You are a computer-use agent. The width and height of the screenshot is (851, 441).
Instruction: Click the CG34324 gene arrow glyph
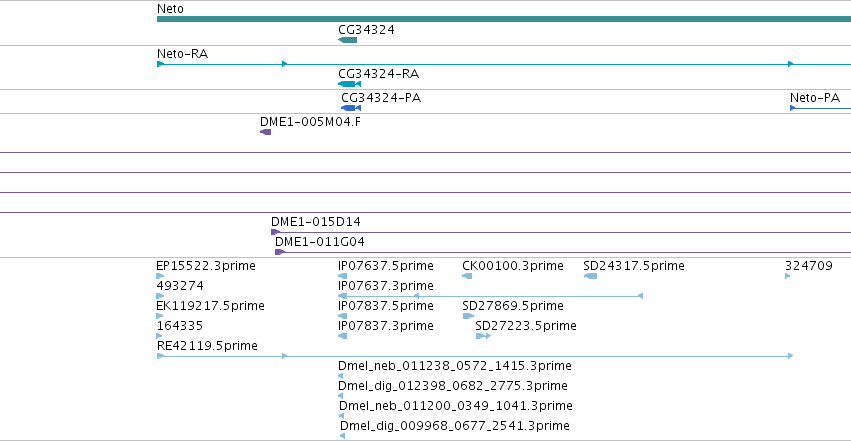(x=347, y=40)
